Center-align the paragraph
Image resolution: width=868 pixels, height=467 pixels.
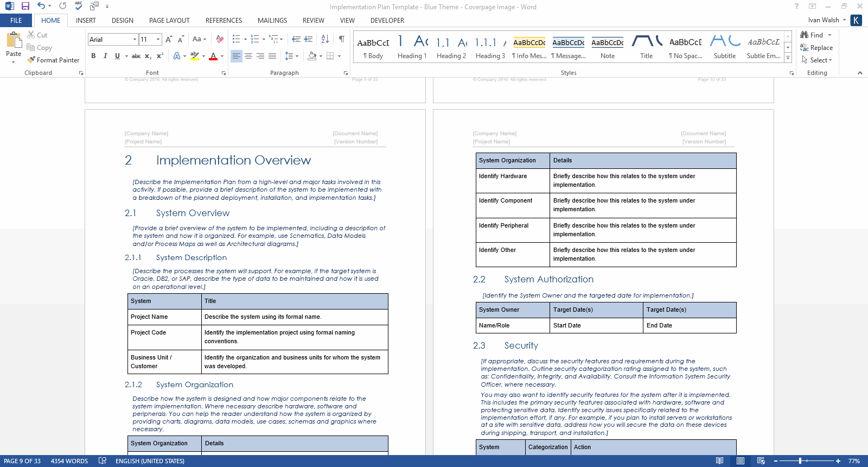(248, 56)
